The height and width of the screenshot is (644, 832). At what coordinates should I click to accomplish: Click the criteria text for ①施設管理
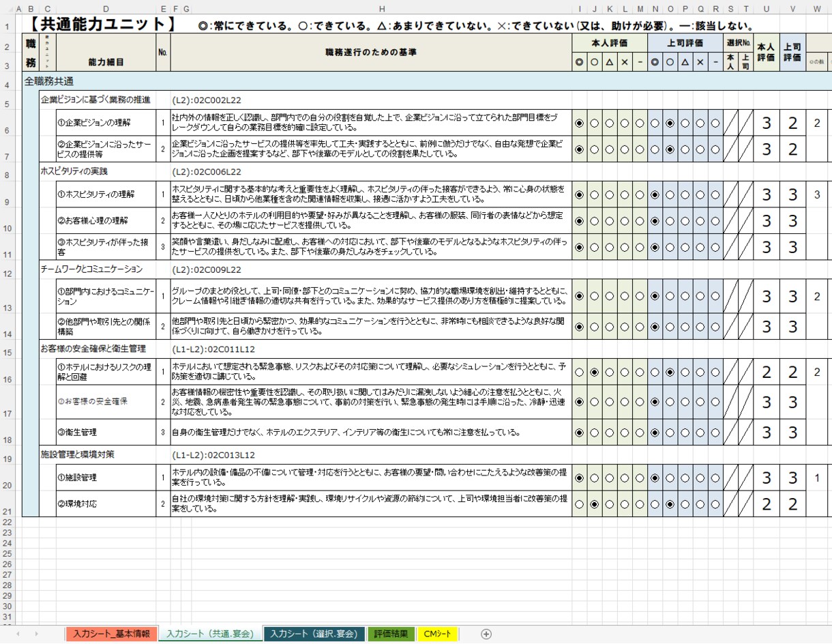click(371, 478)
